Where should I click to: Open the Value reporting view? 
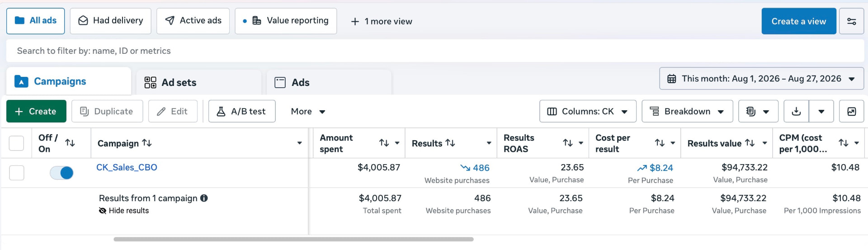[286, 21]
